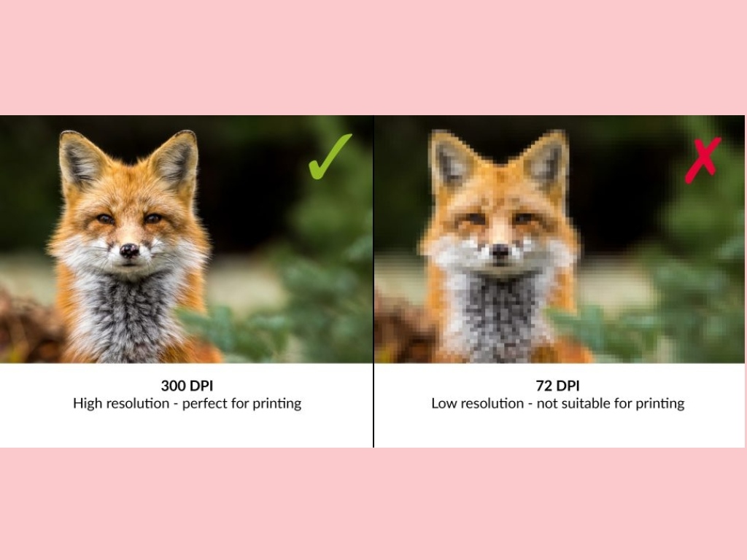Click the 72 DPI heading
This screenshot has height=560, width=747.
tap(558, 386)
